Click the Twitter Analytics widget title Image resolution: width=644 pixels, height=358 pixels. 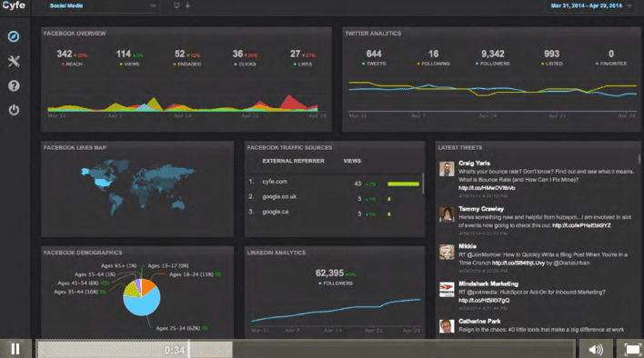click(373, 34)
